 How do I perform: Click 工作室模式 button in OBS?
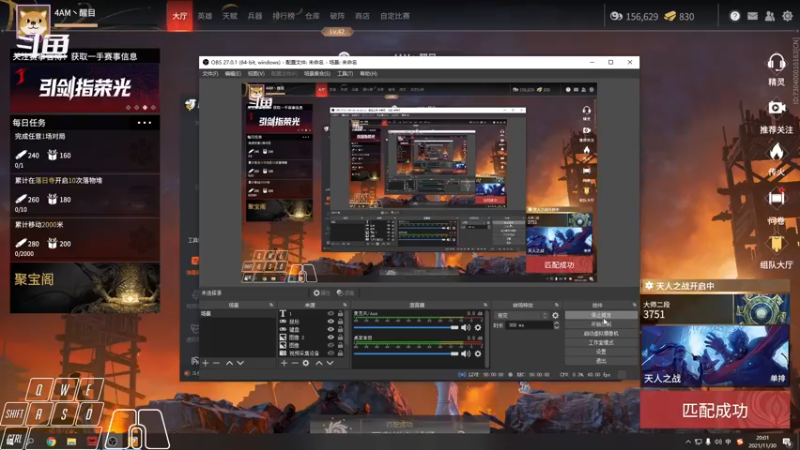click(x=601, y=343)
